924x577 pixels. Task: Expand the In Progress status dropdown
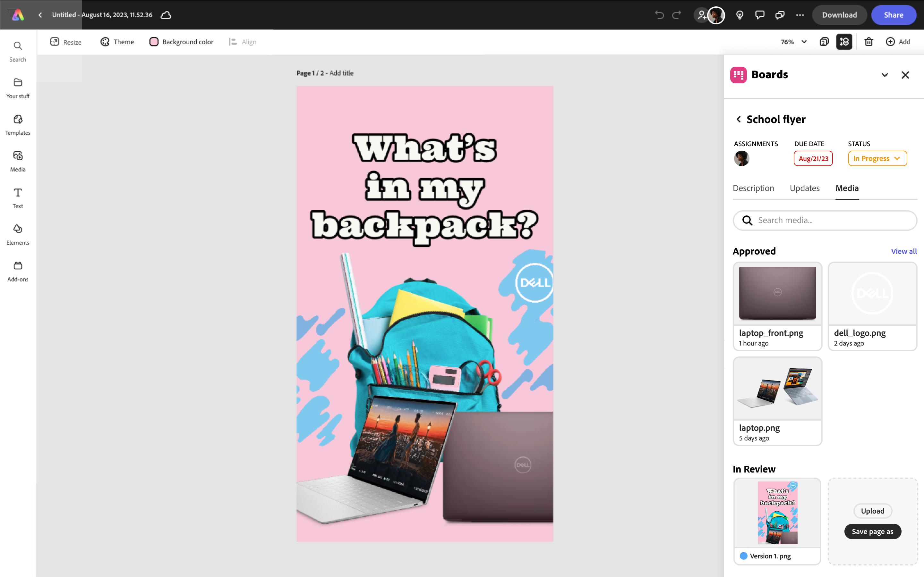[x=877, y=158]
